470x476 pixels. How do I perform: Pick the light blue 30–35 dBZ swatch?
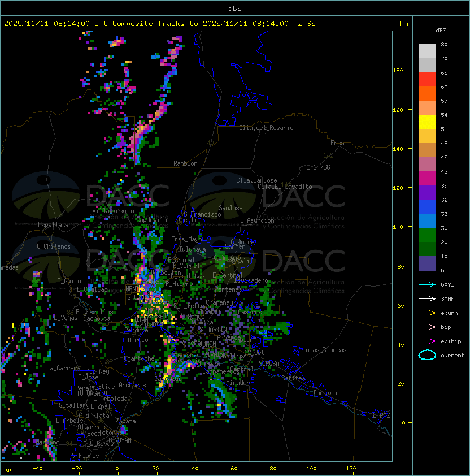coord(427,221)
